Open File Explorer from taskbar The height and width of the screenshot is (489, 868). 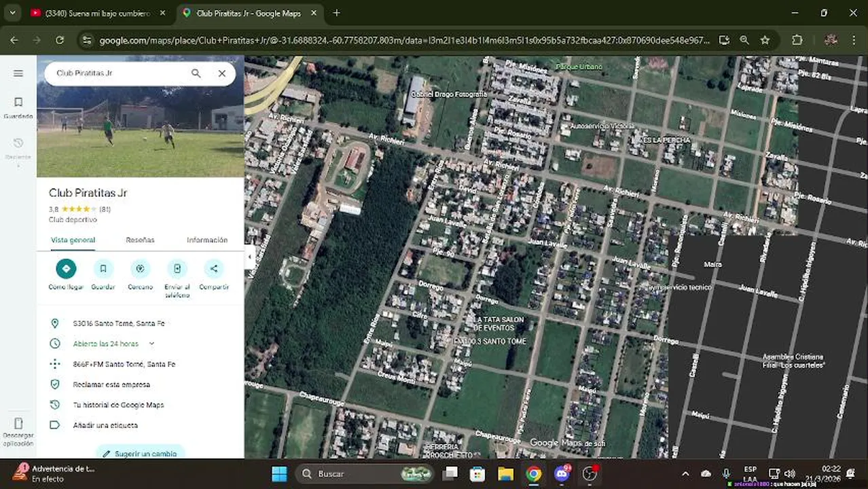point(505,473)
